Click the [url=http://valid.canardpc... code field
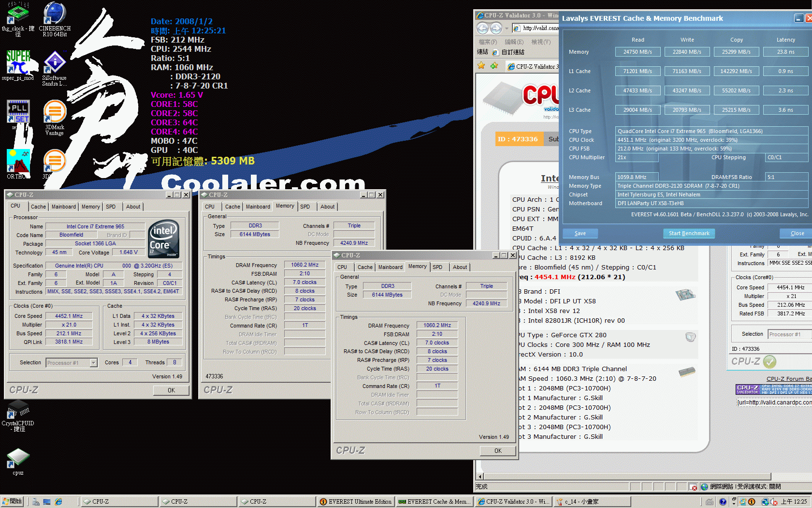This screenshot has height=508, width=812. point(774,403)
